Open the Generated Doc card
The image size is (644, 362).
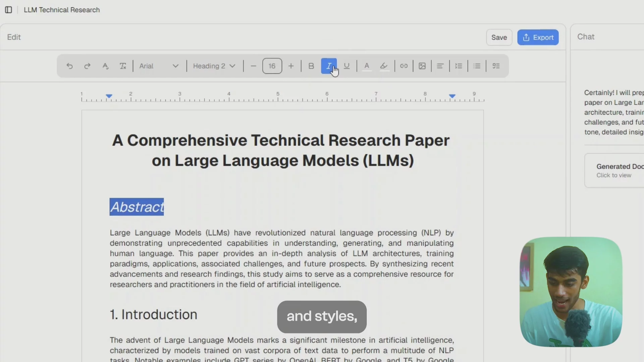[614, 171]
